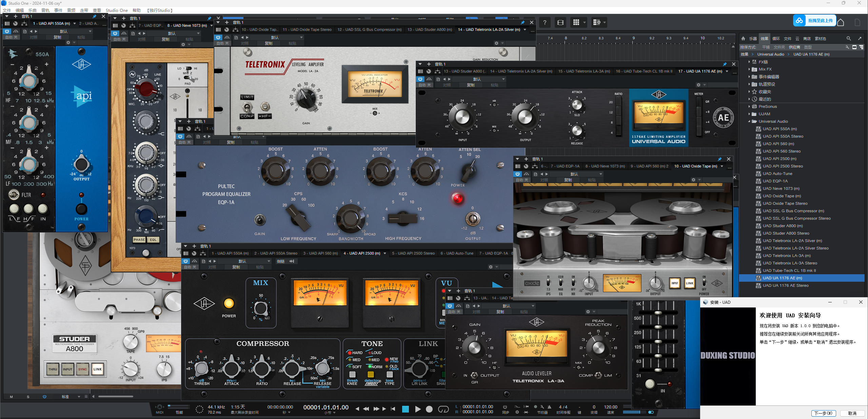
Task: Open the 乐器 browser tab
Action: (x=753, y=39)
